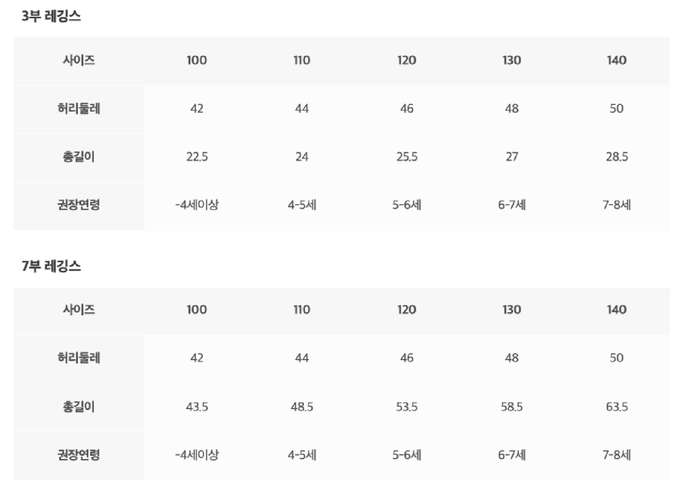Viewport: 680px width, 488px height.
Task: Click 총길이 row label in 7부 레깅스 table
Action: [x=79, y=406]
